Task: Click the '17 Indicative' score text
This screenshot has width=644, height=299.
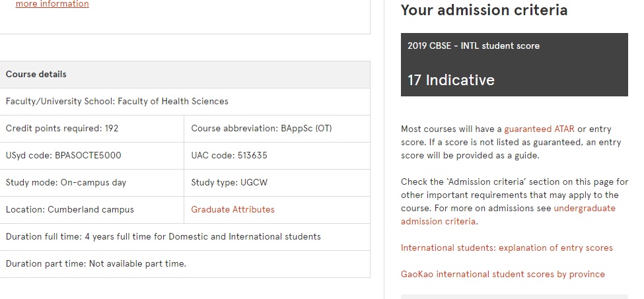Action: coord(451,81)
